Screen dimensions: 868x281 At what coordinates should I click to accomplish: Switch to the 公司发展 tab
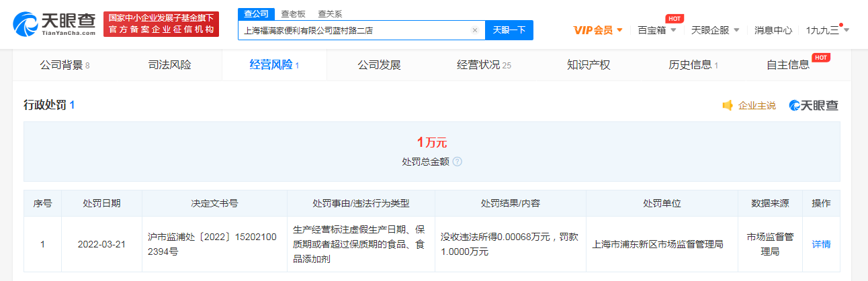(379, 65)
